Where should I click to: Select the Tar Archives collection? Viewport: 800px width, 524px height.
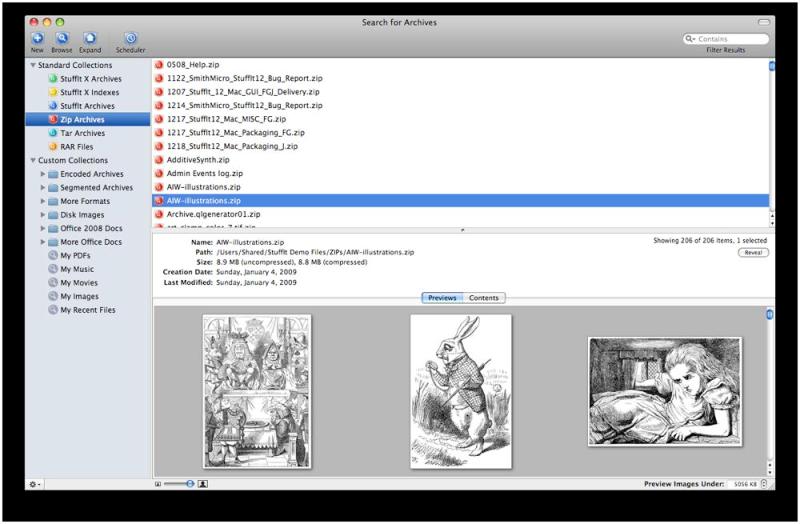(x=81, y=133)
